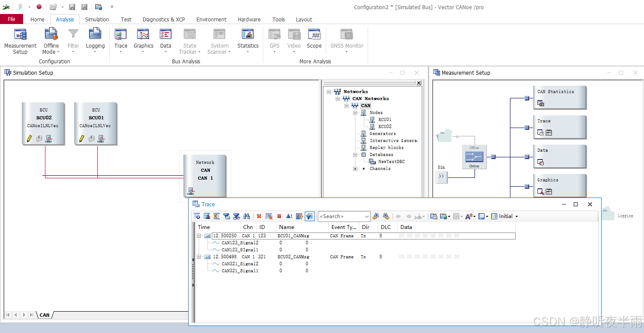Open Measurement Setup from the ribbon
The height and width of the screenshot is (333, 644).
[x=21, y=42]
